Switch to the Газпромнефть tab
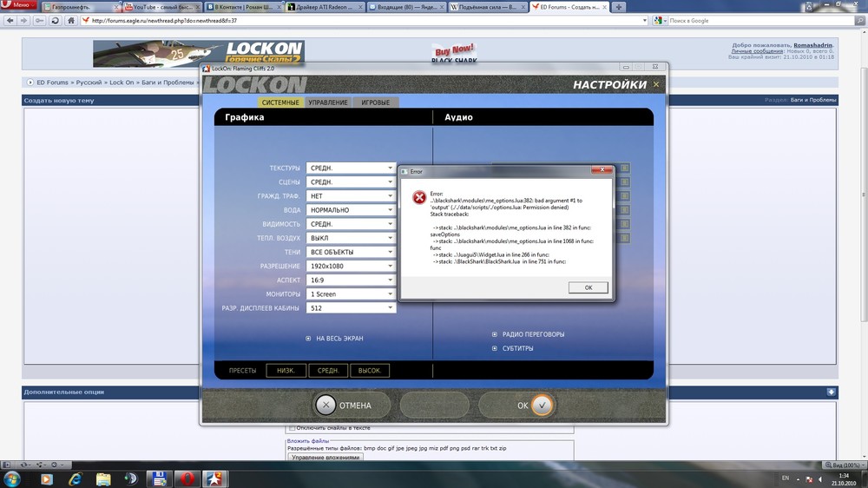The image size is (868, 488). click(82, 7)
